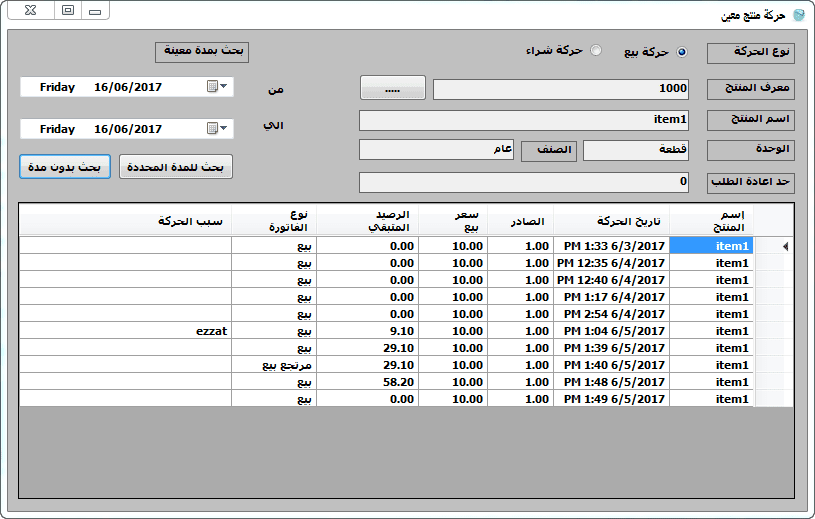Click the application icon in the title bar
The image size is (815, 519).
pyautogui.click(x=798, y=14)
